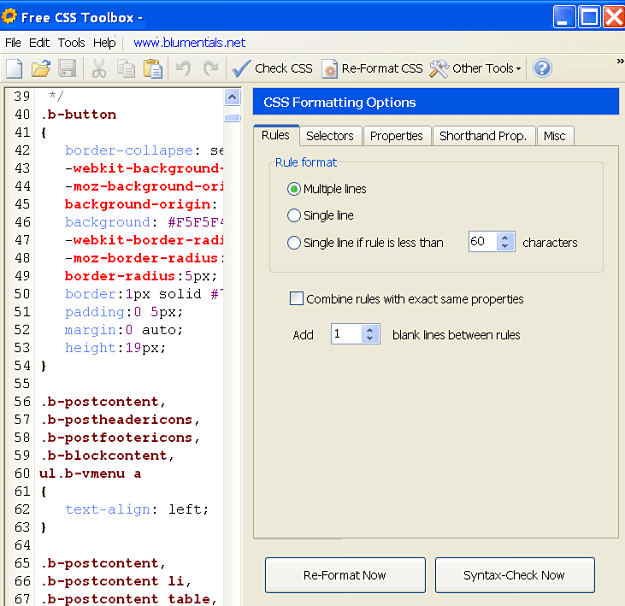
Task: Run Check CSS from the toolbar
Action: coord(272,69)
